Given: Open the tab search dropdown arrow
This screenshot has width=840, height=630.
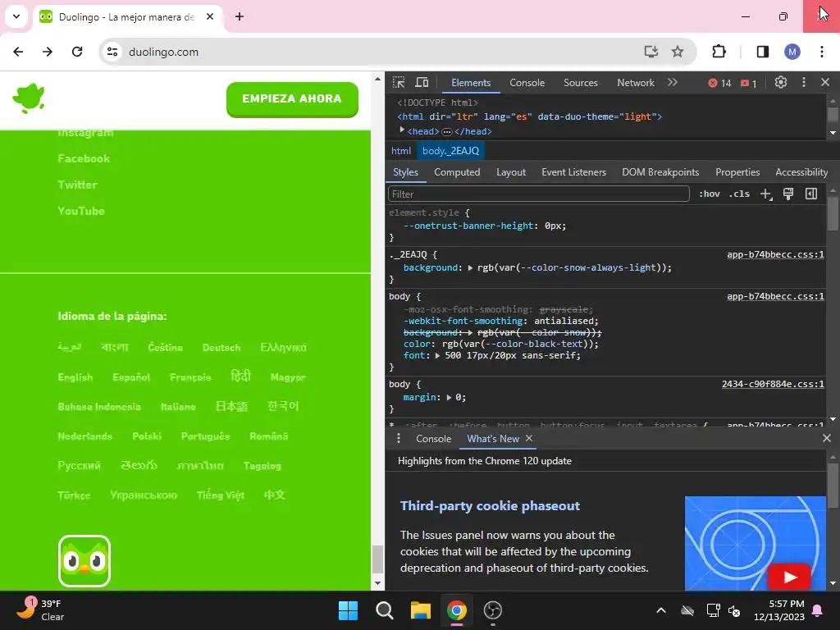Looking at the screenshot, I should [x=16, y=16].
